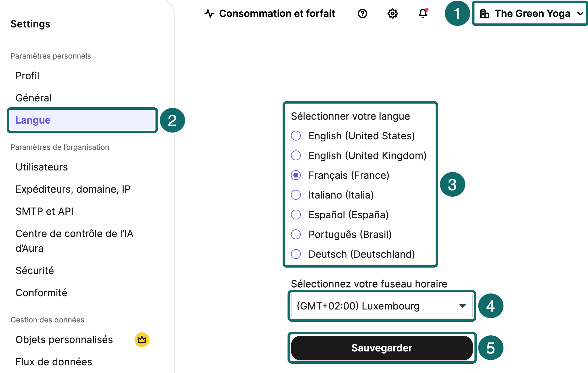Click the crown badge next to Objets personnalisés
The height and width of the screenshot is (373, 588).
click(x=142, y=340)
